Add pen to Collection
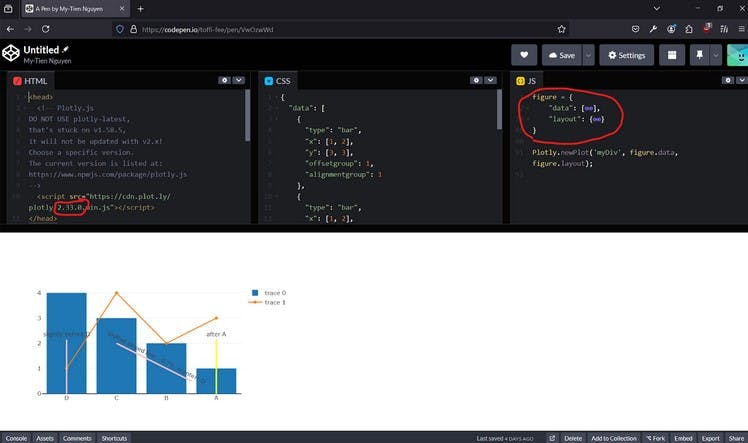748x443 pixels. coord(614,438)
